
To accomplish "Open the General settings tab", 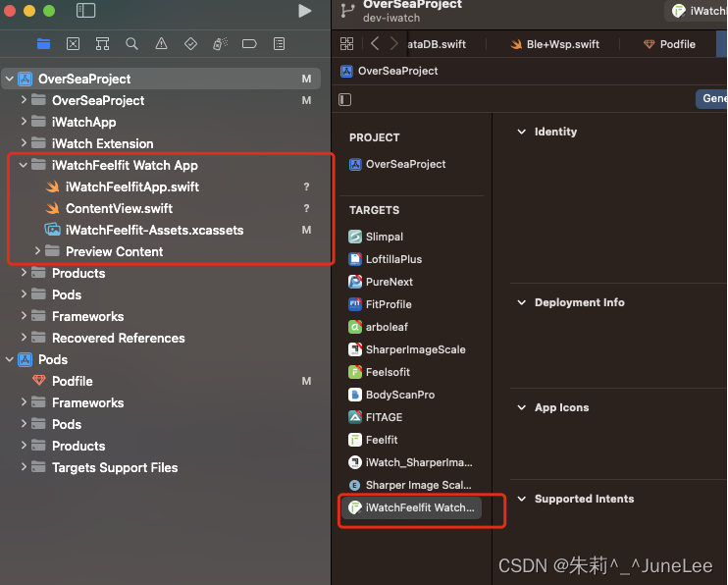I will [711, 98].
